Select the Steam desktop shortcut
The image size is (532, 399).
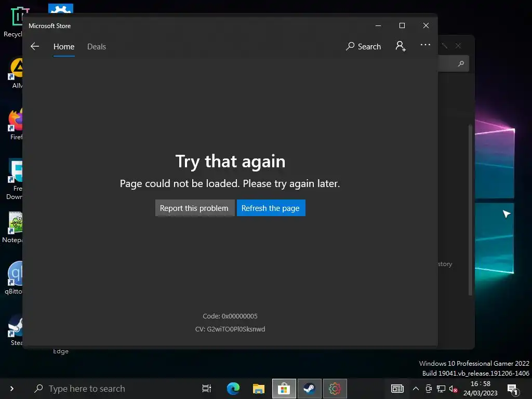click(16, 330)
